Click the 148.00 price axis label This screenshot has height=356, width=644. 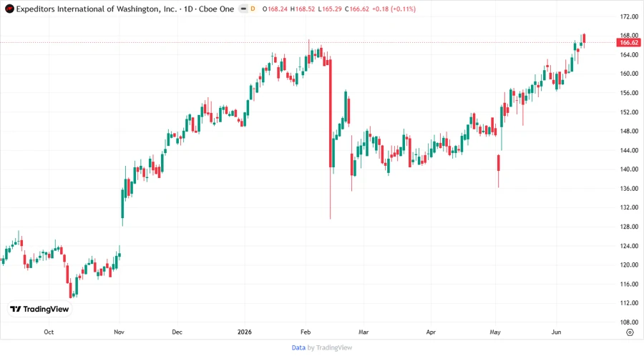(x=629, y=132)
